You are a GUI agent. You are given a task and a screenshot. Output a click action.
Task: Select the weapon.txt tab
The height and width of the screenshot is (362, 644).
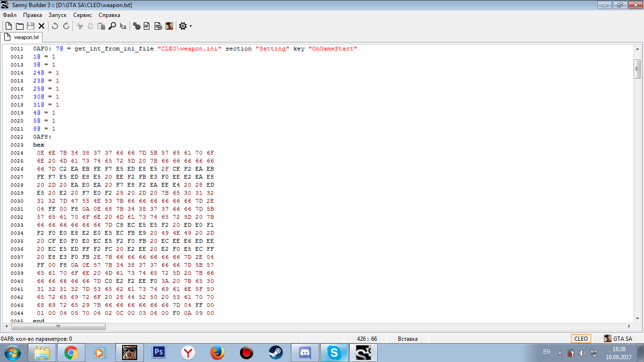point(22,37)
